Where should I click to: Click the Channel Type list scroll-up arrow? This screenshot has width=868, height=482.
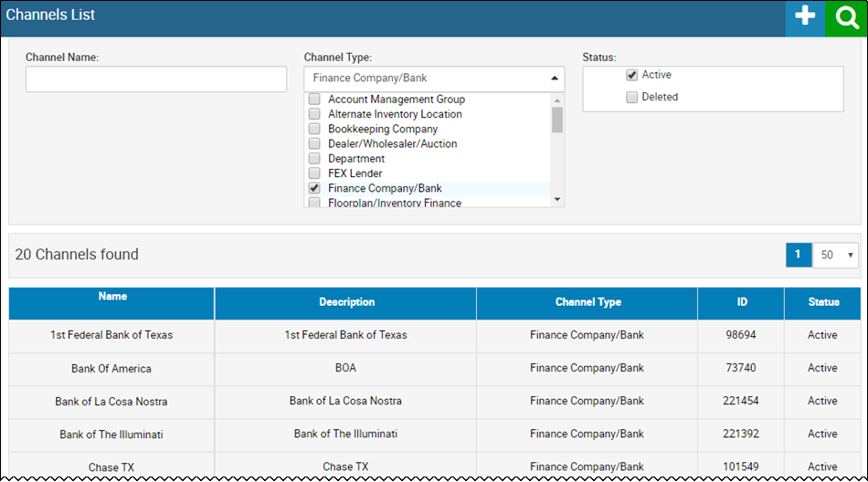(557, 100)
